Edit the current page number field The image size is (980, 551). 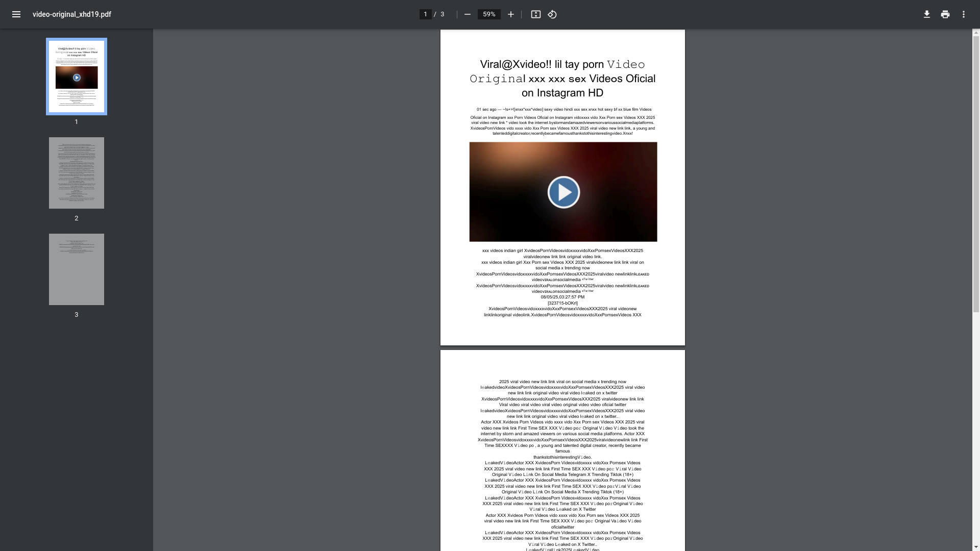tap(425, 14)
